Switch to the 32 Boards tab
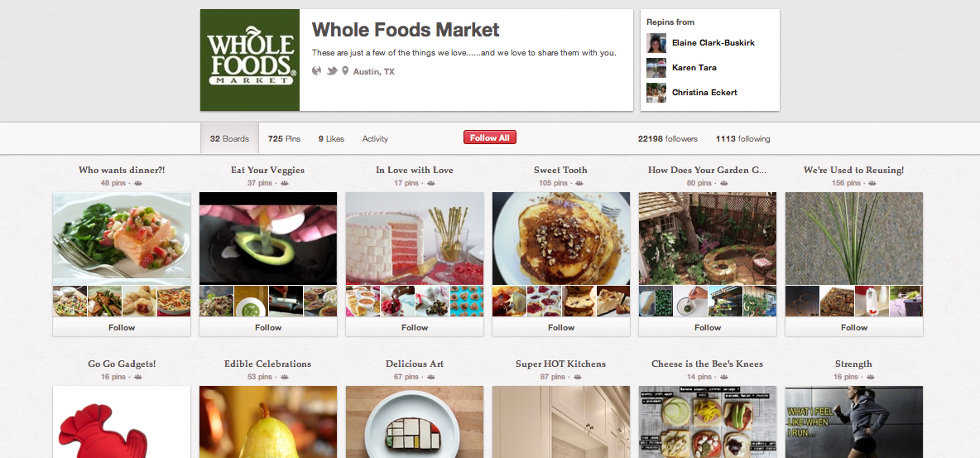This screenshot has height=458, width=980. (x=229, y=139)
